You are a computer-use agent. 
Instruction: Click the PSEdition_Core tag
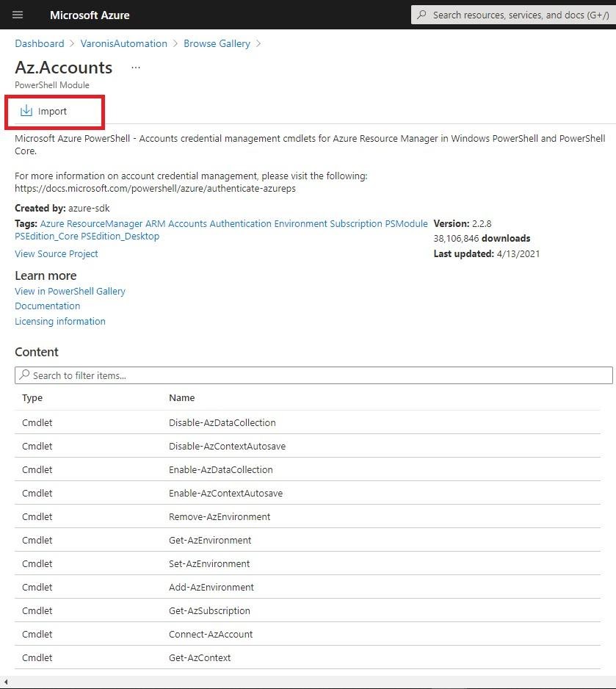(46, 237)
